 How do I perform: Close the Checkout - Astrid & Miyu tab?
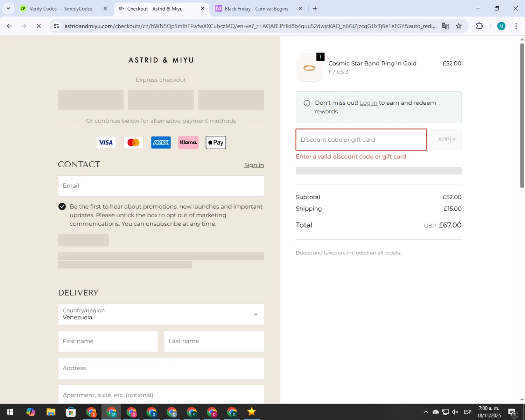tap(203, 8)
